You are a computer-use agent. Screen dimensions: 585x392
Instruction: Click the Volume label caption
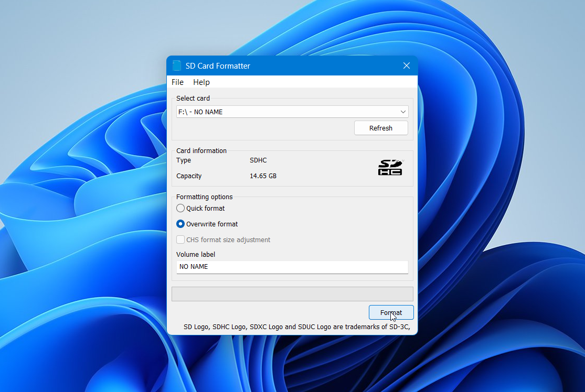tap(196, 255)
